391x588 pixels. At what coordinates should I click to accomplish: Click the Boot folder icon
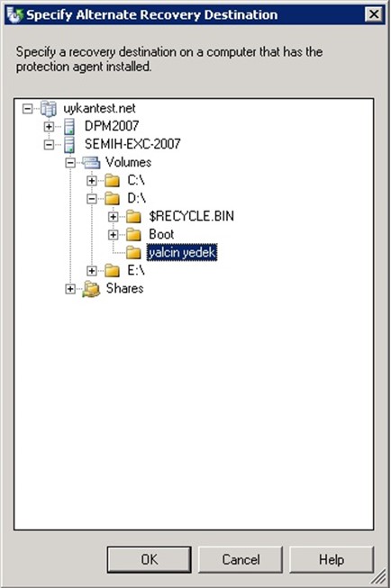click(133, 234)
